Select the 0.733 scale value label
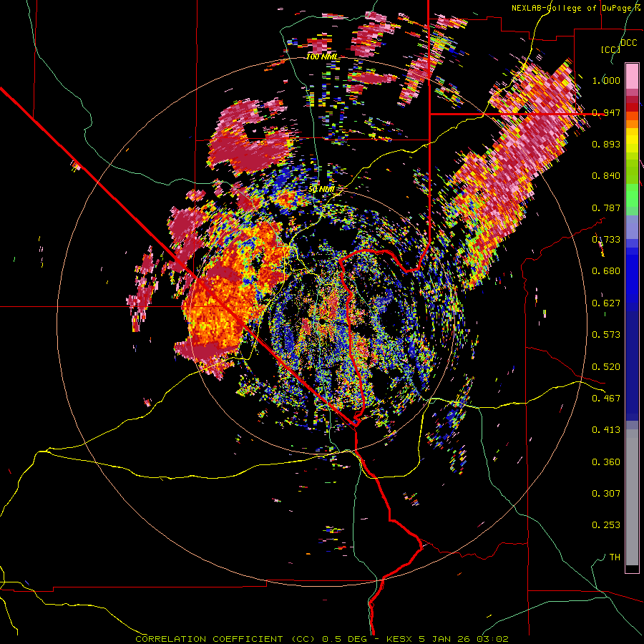 [x=606, y=240]
